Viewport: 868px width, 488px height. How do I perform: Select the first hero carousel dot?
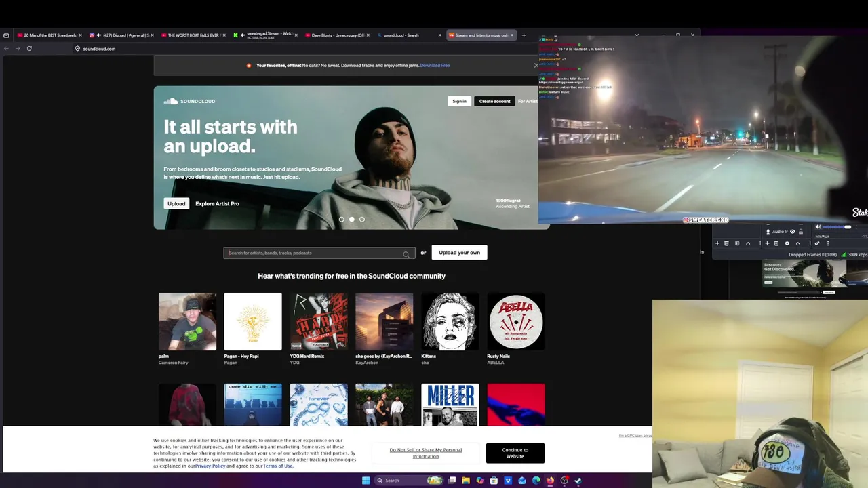(x=341, y=220)
